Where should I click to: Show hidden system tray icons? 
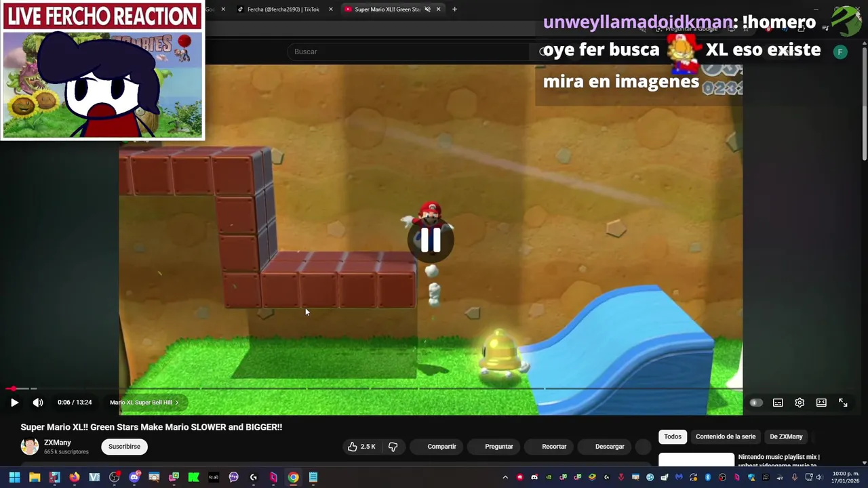[505, 477]
